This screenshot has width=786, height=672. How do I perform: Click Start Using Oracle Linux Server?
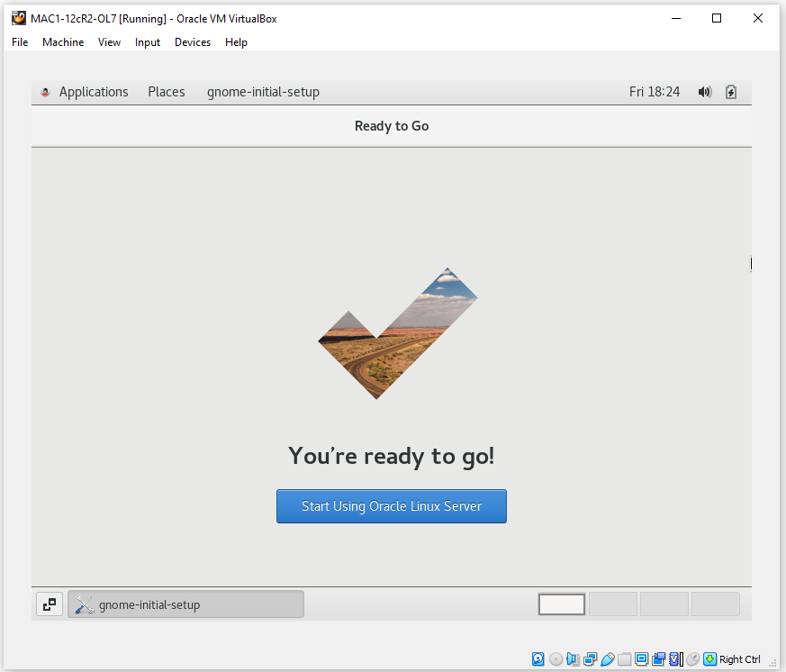(x=392, y=506)
